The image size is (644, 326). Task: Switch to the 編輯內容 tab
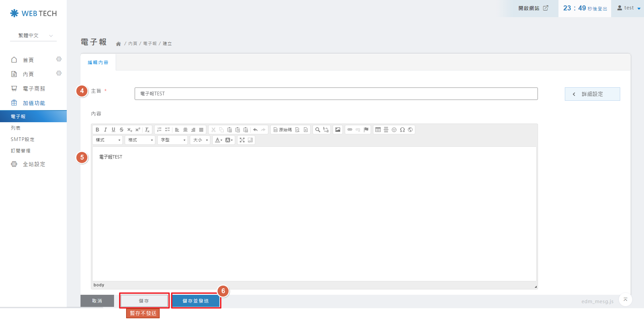pyautogui.click(x=98, y=62)
